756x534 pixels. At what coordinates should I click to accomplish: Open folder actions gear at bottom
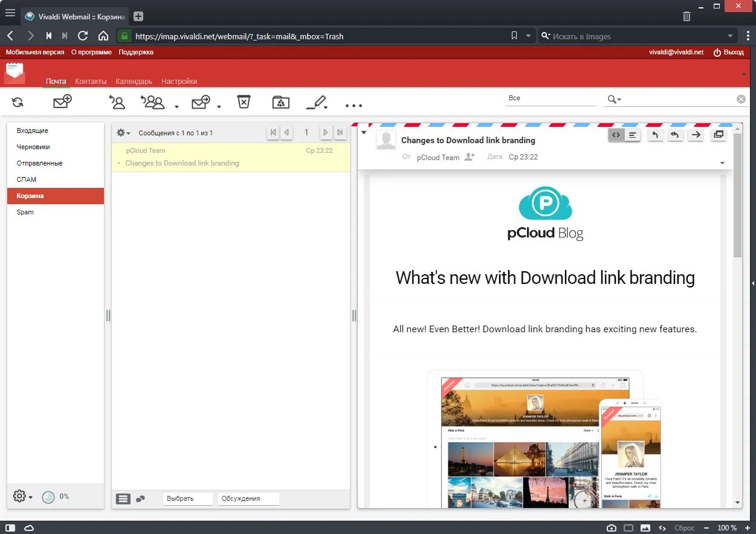click(x=22, y=497)
